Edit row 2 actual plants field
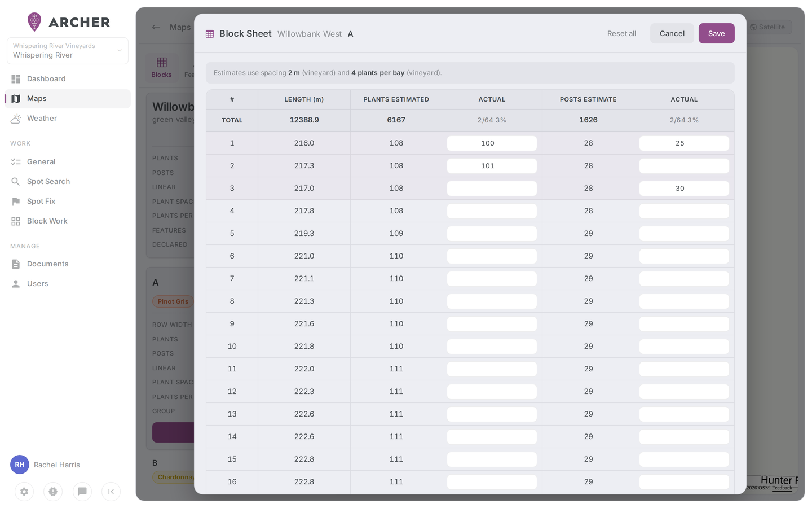 pos(492,166)
